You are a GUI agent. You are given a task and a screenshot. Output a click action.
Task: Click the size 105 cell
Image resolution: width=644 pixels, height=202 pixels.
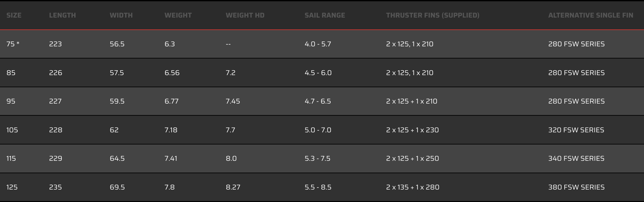12,130
